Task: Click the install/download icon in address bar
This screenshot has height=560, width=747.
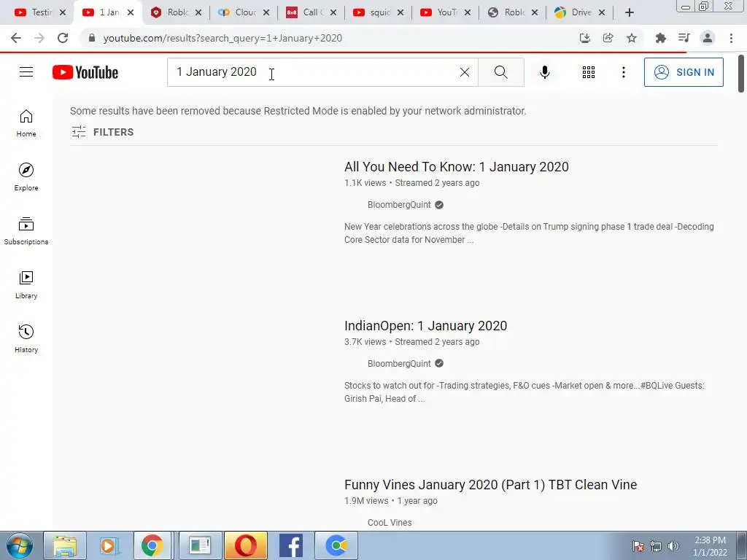Action: [x=584, y=38]
